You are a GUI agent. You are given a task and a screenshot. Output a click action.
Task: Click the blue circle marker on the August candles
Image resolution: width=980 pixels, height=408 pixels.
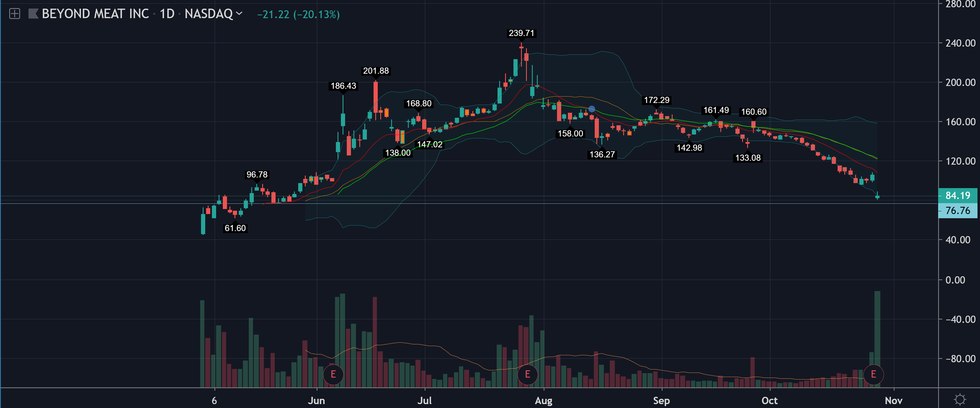coord(592,109)
